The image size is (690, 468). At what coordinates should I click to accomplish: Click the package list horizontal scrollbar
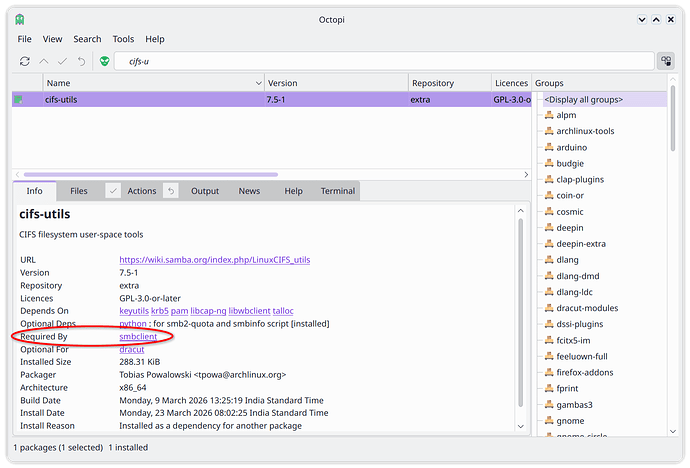(x=150, y=175)
